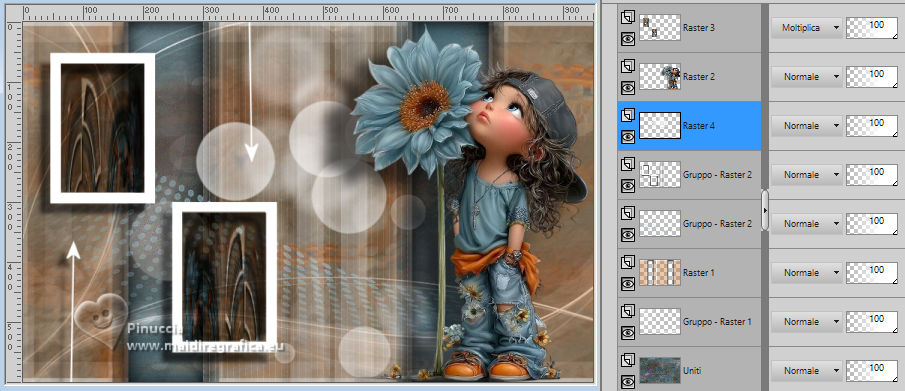Screen dimensions: 905x391
Task: Select the layer name Uniti
Action: (x=691, y=371)
